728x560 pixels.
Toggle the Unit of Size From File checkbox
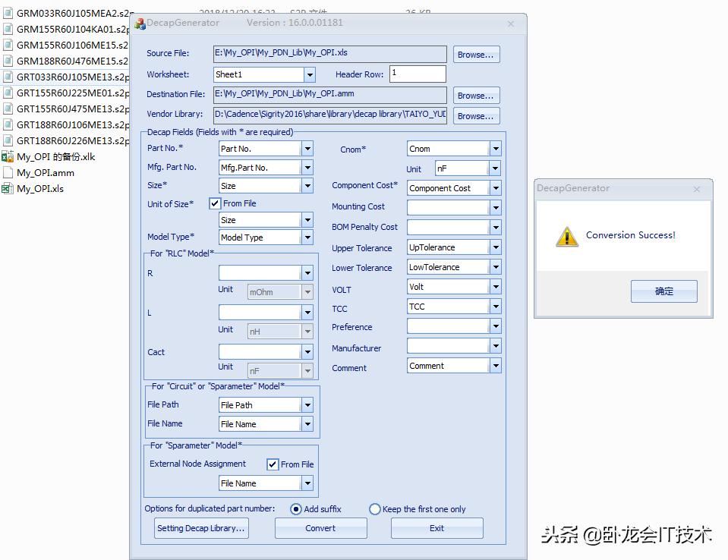215,203
